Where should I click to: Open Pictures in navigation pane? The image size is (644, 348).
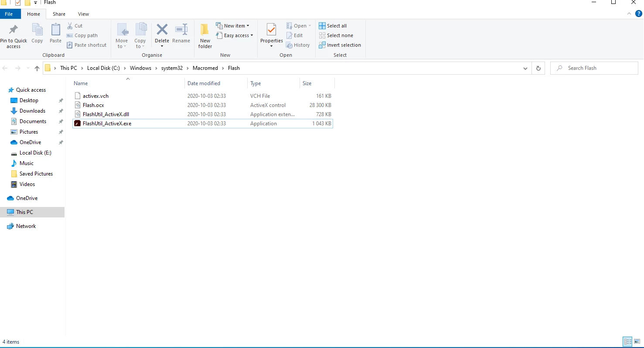coord(28,132)
